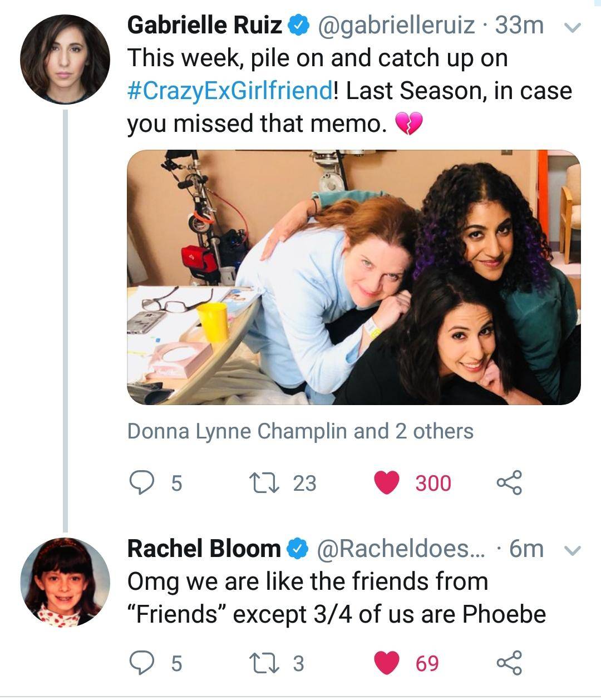The image size is (601, 700).
Task: Open the @gabrielleruiz handle
Action: (x=396, y=25)
